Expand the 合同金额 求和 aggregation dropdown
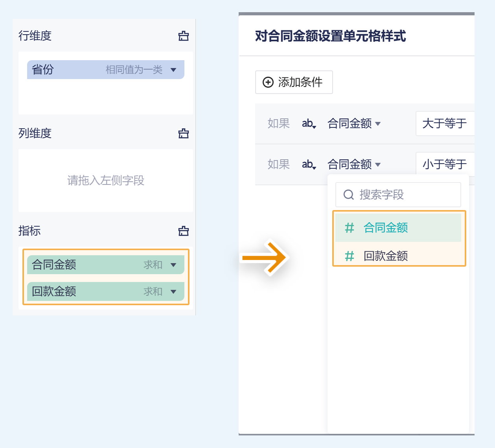Screen dimensions: 495x448 pos(173,265)
